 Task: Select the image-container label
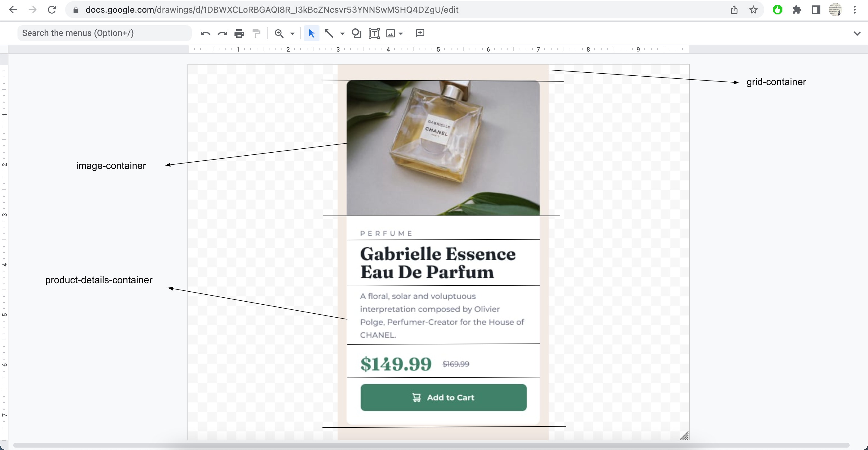(x=111, y=166)
